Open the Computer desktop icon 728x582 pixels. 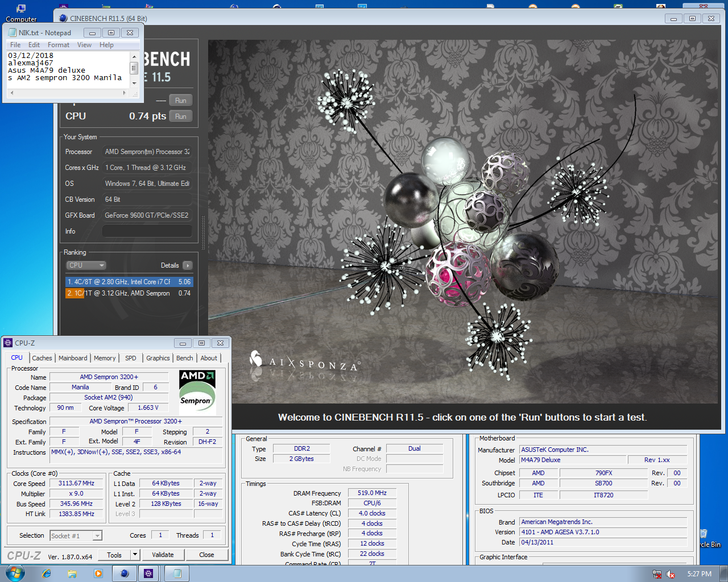click(x=21, y=13)
